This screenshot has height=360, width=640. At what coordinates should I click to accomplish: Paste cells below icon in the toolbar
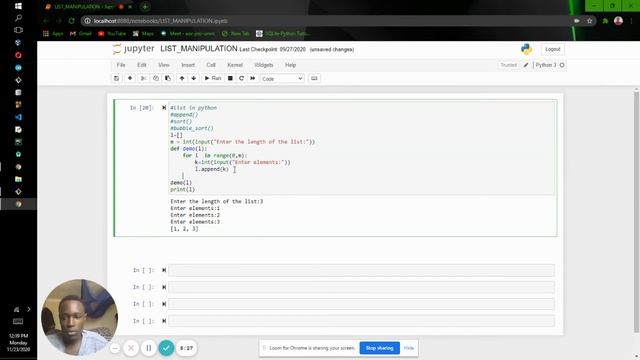pos(168,78)
